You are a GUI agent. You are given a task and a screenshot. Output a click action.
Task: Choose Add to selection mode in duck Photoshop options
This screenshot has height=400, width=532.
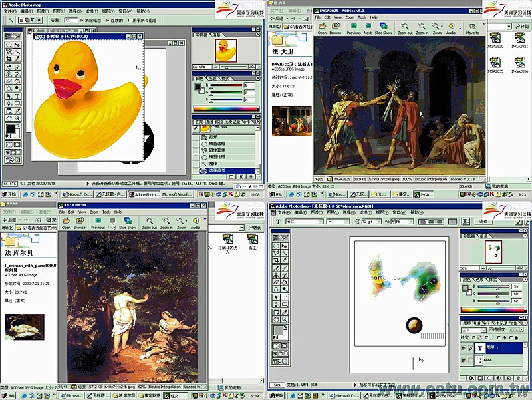coord(28,21)
